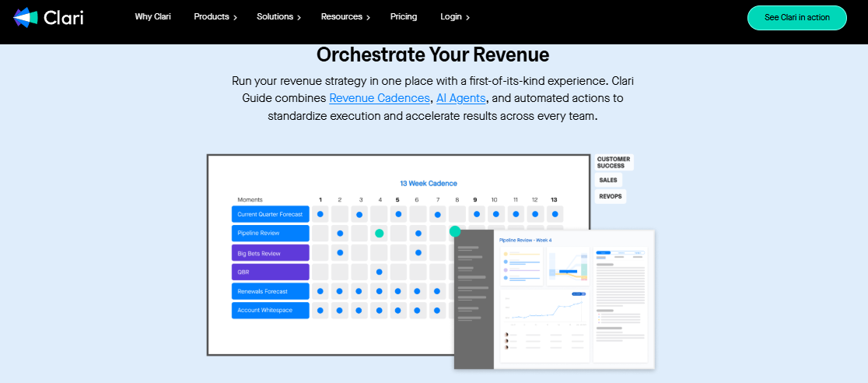Image resolution: width=868 pixels, height=383 pixels.
Task: Click the Current Quarter Forecast row label
Action: [x=270, y=214]
